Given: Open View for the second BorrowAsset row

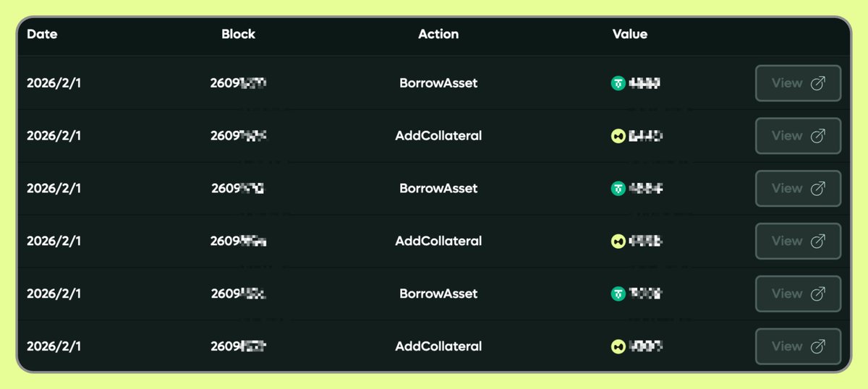Looking at the screenshot, I should click(x=798, y=189).
